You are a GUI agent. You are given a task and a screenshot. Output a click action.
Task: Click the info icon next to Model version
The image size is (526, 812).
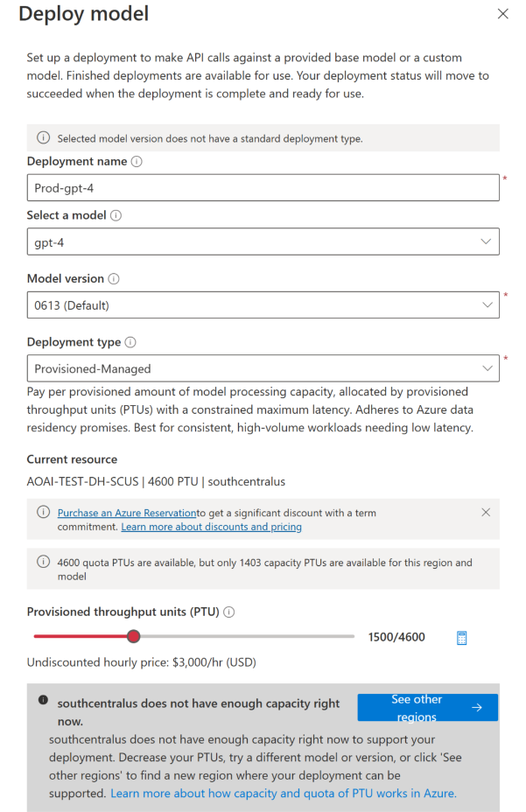pyautogui.click(x=114, y=279)
